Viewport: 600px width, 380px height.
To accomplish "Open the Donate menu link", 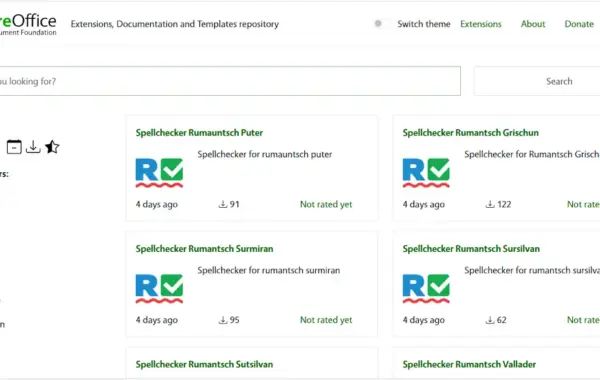I will tap(579, 24).
